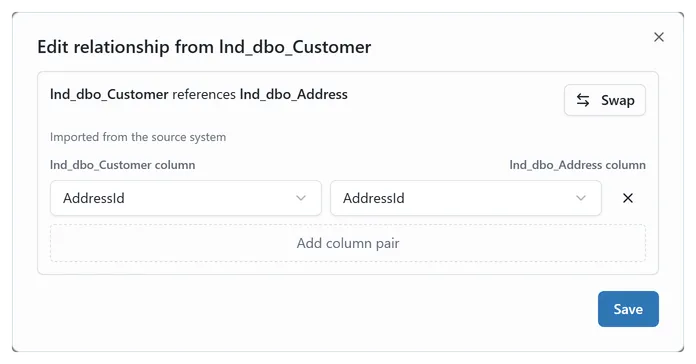The image size is (696, 364).
Task: Remove the AddressId column pair
Action: [628, 198]
